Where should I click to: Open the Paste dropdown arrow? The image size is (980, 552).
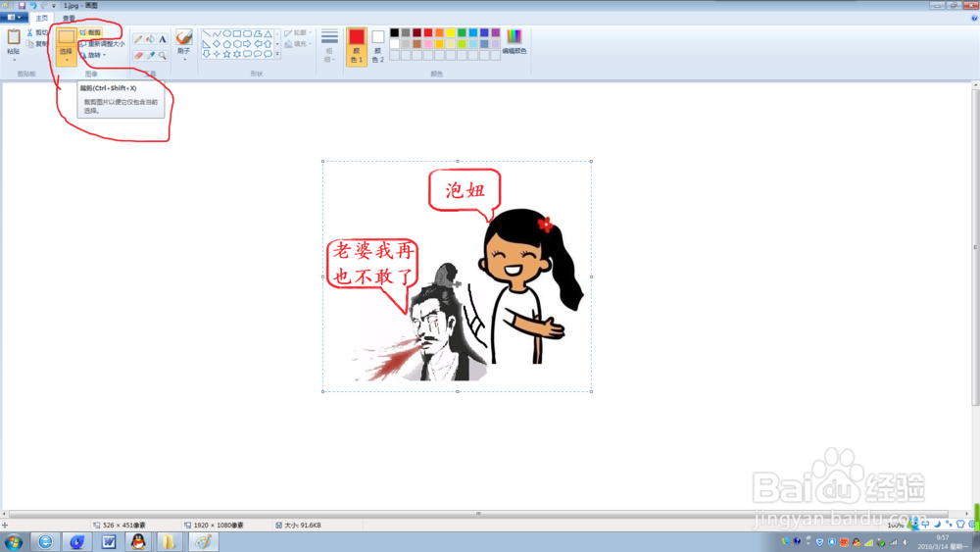13,60
